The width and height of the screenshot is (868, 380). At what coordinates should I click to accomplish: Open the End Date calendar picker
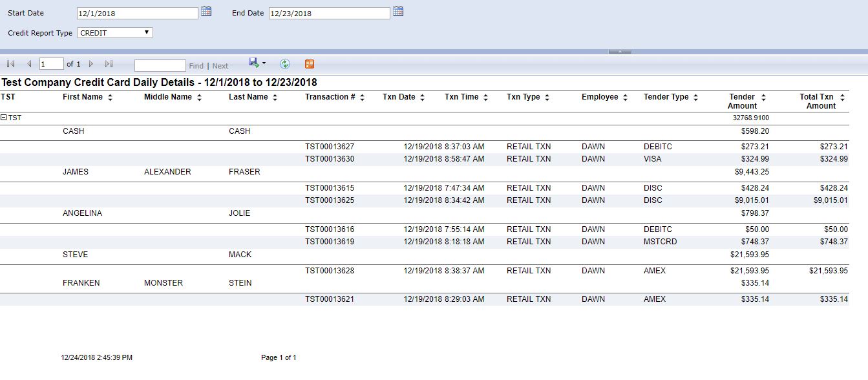[398, 12]
